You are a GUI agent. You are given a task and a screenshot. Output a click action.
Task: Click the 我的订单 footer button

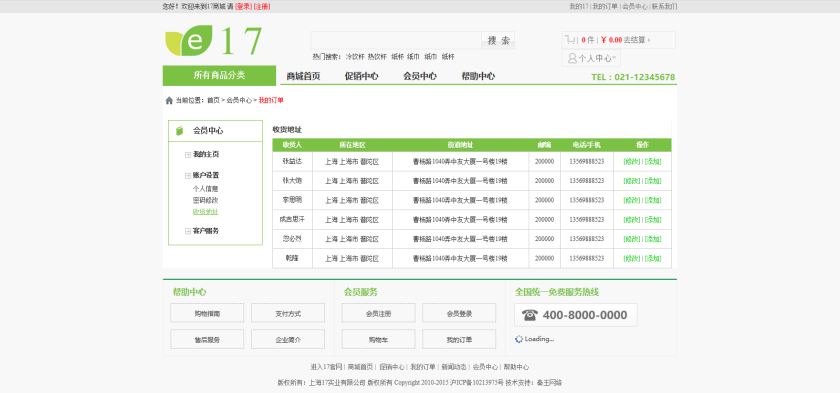point(459,339)
